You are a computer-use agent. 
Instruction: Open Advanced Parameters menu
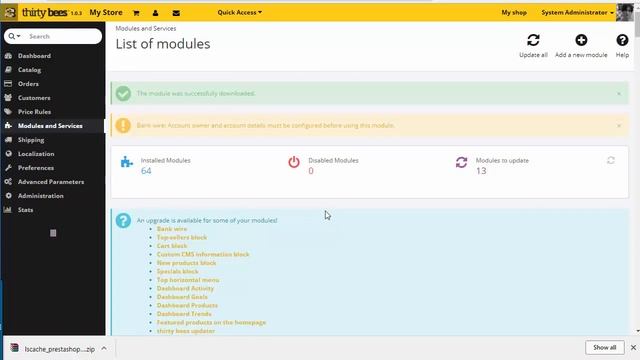coord(51,182)
